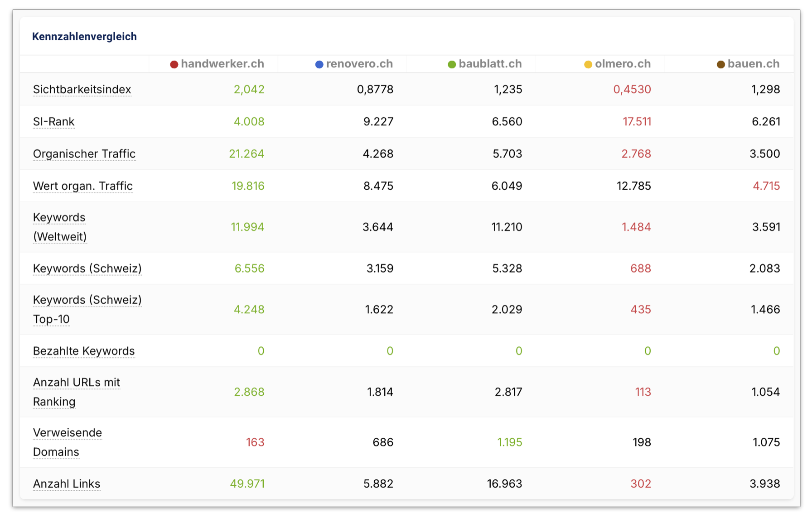The image size is (812, 517).
Task: Click olmero.ch visibility value 0,4530
Action: pyautogui.click(x=632, y=90)
